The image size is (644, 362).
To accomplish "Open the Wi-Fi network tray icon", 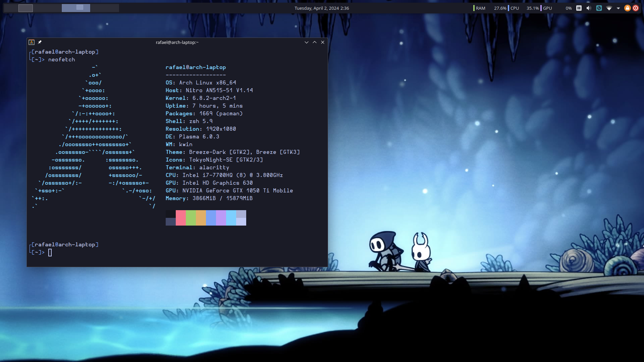I will click(x=609, y=8).
